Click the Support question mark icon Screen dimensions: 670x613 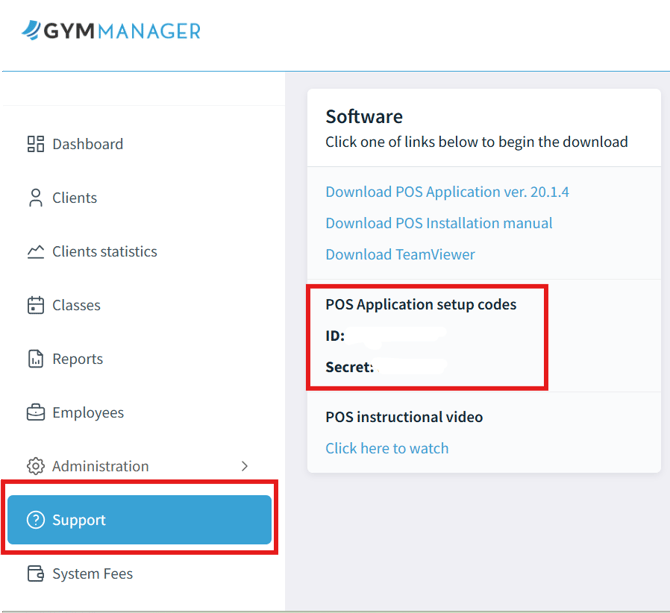(36, 520)
